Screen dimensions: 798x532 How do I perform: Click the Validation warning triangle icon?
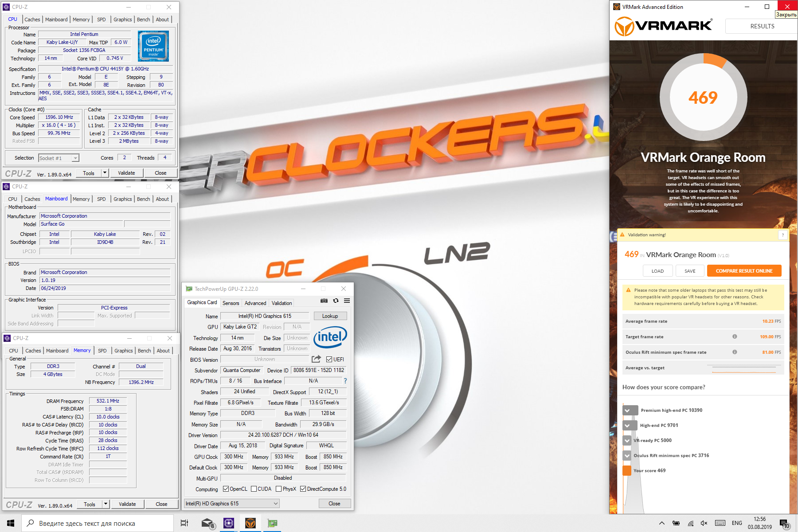pyautogui.click(x=622, y=235)
